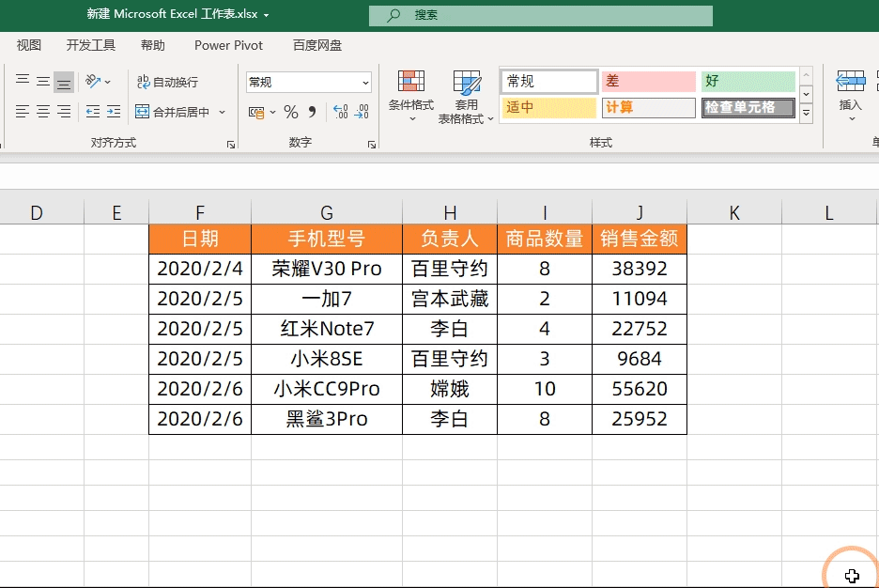Click the percent style icon
The height and width of the screenshot is (588, 879).
click(291, 112)
